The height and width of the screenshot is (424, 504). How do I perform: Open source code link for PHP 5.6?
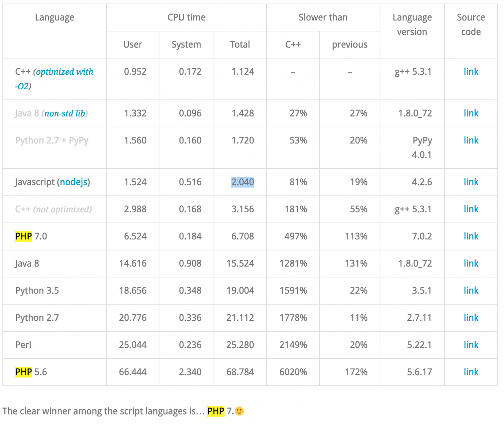pos(471,372)
